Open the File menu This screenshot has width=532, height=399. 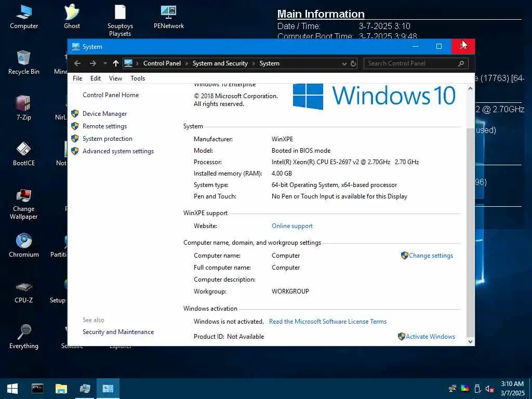77,78
